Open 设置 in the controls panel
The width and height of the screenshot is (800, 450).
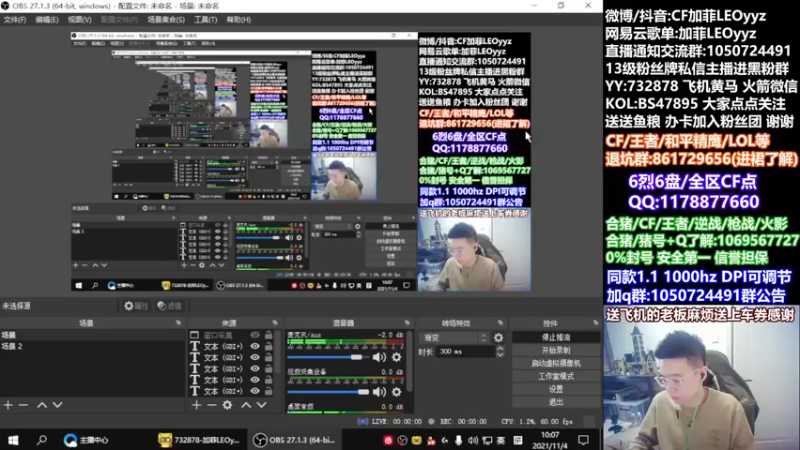pos(556,389)
